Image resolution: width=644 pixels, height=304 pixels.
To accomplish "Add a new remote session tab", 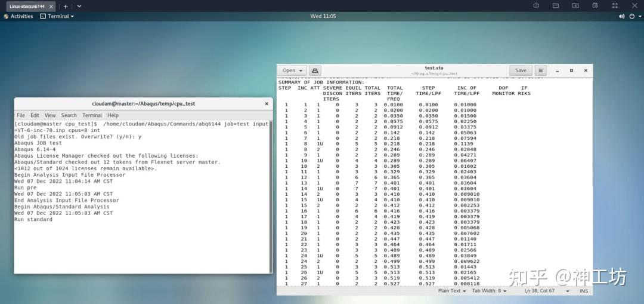I will pyautogui.click(x=66, y=6).
